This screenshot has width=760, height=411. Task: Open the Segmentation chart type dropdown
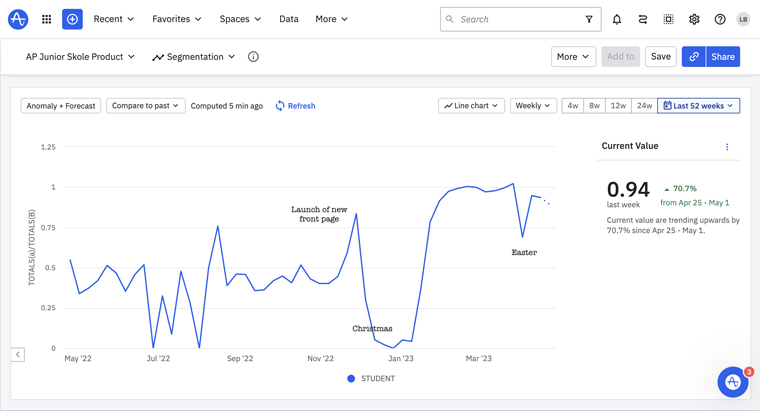pos(193,57)
